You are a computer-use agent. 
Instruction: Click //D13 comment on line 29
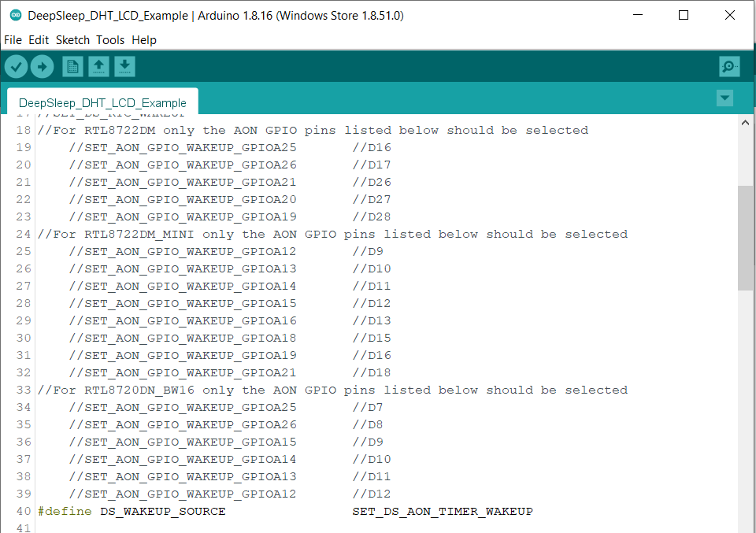372,321
